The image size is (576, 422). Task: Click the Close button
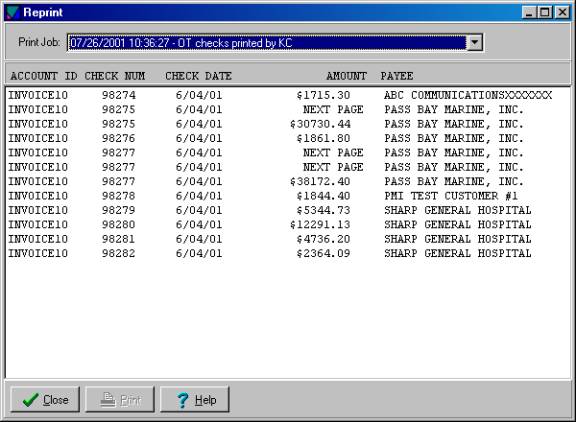click(45, 399)
